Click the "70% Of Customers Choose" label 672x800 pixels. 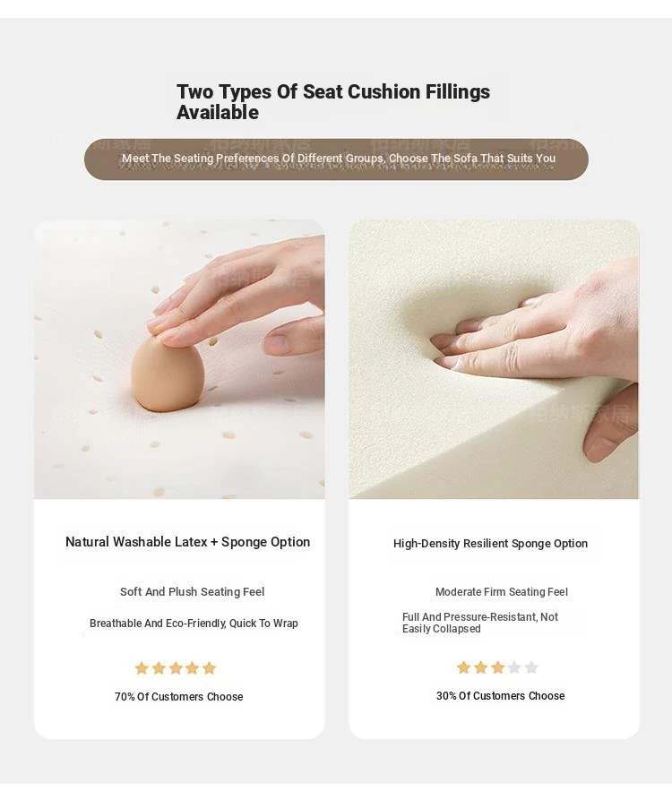pos(179,697)
